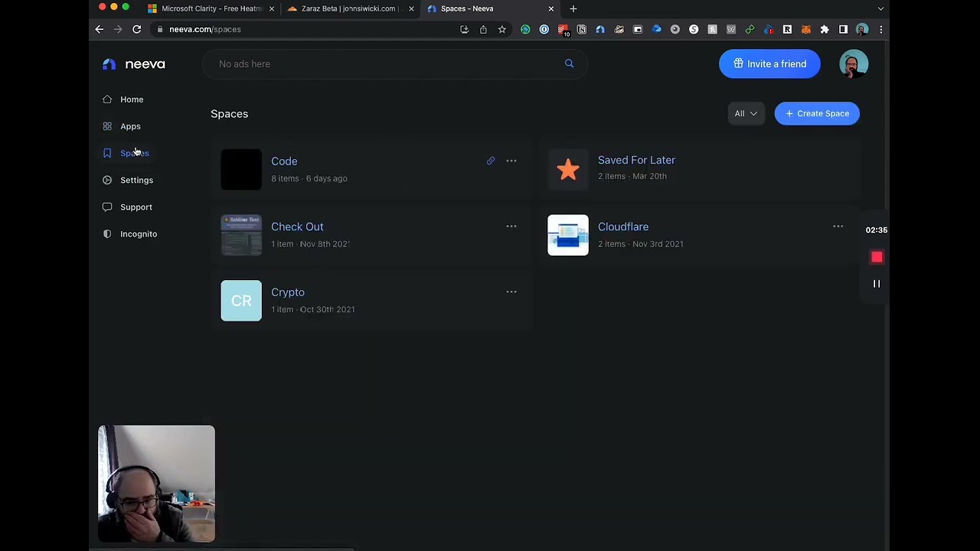The height and width of the screenshot is (551, 980).
Task: Open the Chrome three-dot menu
Action: (x=880, y=29)
